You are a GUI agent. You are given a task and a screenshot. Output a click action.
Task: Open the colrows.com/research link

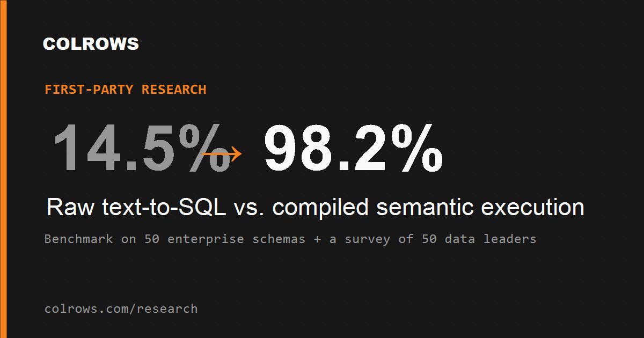coord(121,309)
